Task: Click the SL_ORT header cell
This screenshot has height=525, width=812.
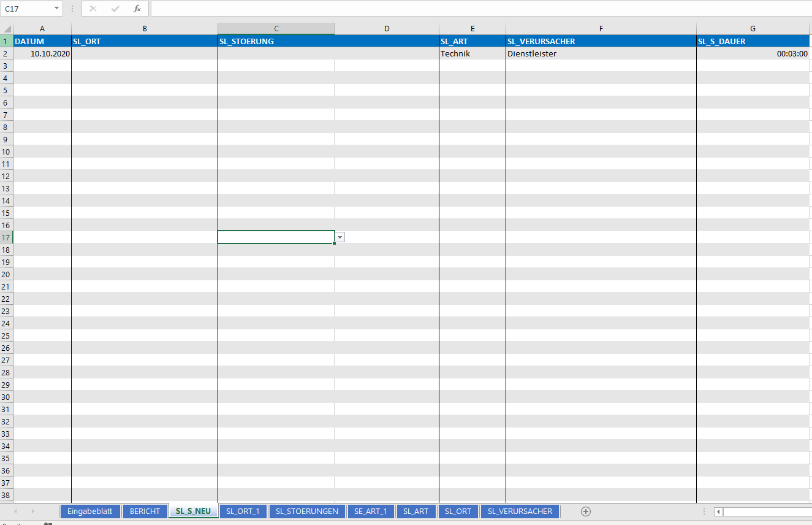Action: pyautogui.click(x=145, y=41)
